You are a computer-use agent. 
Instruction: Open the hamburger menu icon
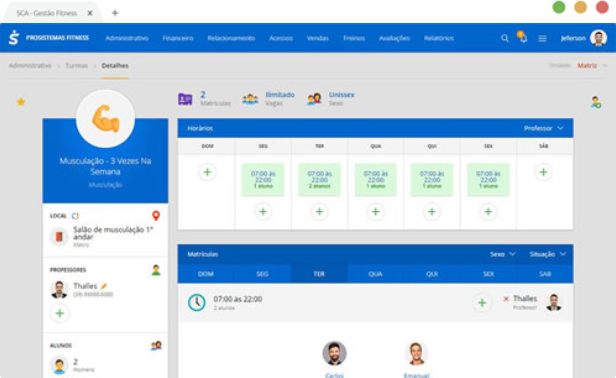click(543, 38)
